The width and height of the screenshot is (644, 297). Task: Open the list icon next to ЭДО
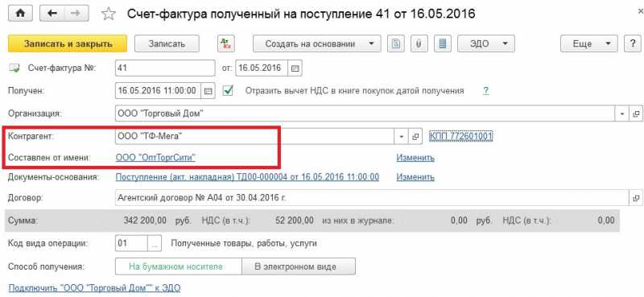click(442, 43)
